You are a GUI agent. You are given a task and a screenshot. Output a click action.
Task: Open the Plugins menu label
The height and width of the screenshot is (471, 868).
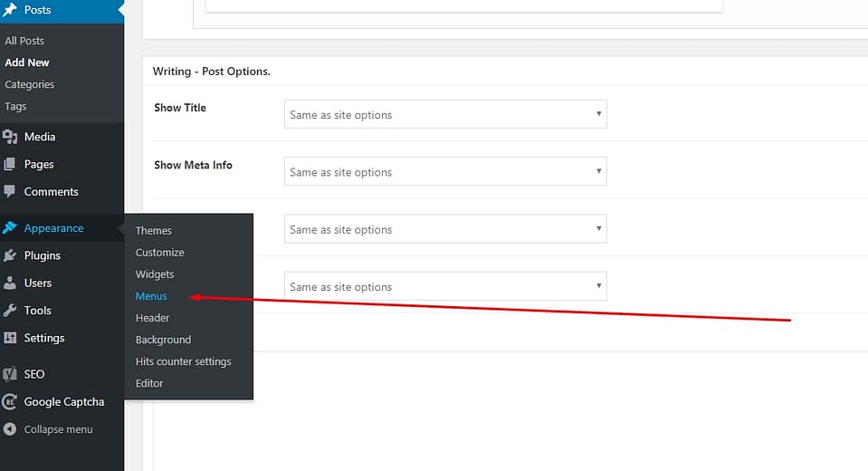[42, 255]
